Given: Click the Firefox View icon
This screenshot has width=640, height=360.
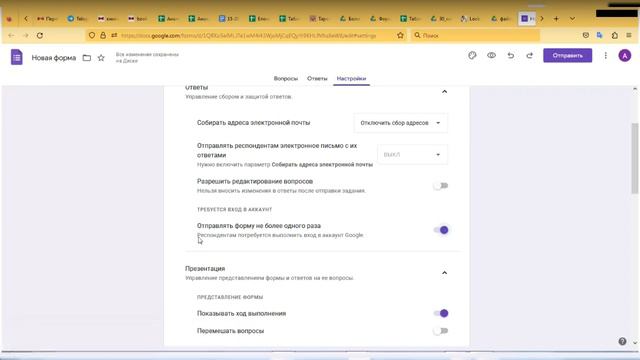Looking at the screenshot, I should 9,19.
